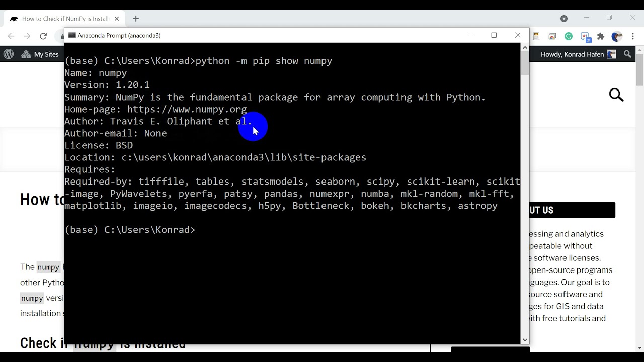Reload the page in Chrome
The width and height of the screenshot is (644, 362).
[x=43, y=36]
